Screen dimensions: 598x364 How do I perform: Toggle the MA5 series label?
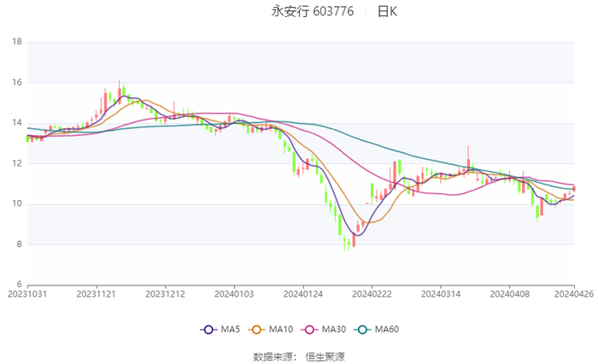(x=230, y=330)
